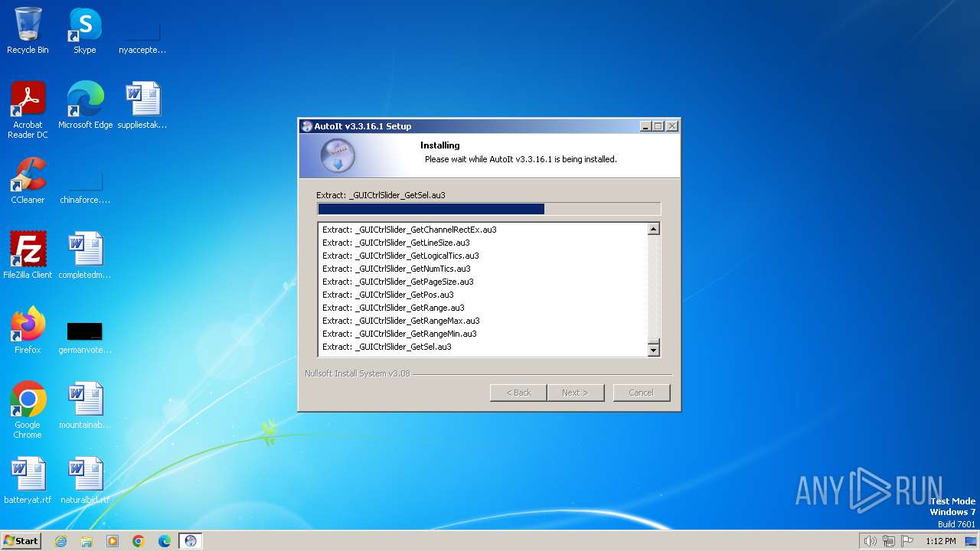The height and width of the screenshot is (551, 980).
Task: Open the Recycle Bin desktop icon
Action: 28,31
